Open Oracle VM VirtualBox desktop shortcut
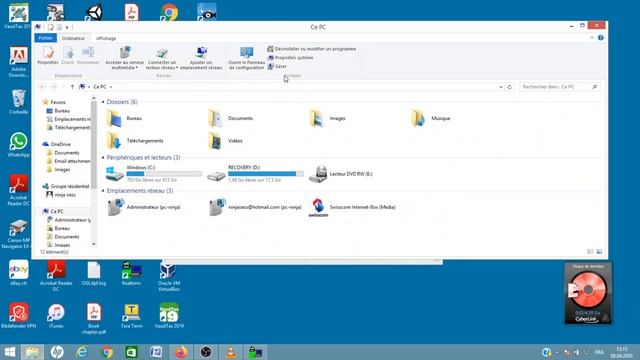Screen dimensions: 640x360 point(169,276)
